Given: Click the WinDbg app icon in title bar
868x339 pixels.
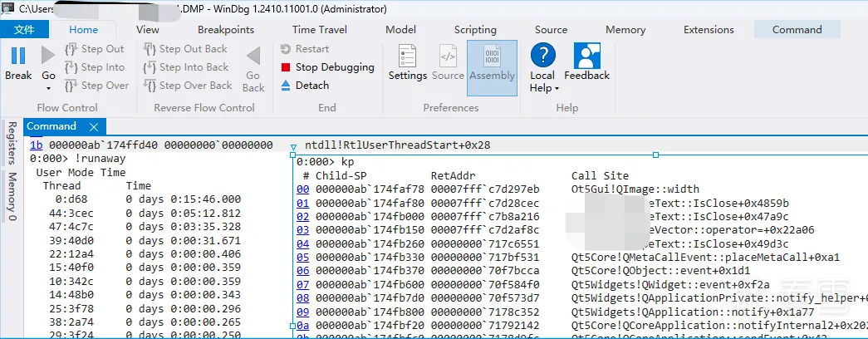Looking at the screenshot, I should tap(8, 9).
